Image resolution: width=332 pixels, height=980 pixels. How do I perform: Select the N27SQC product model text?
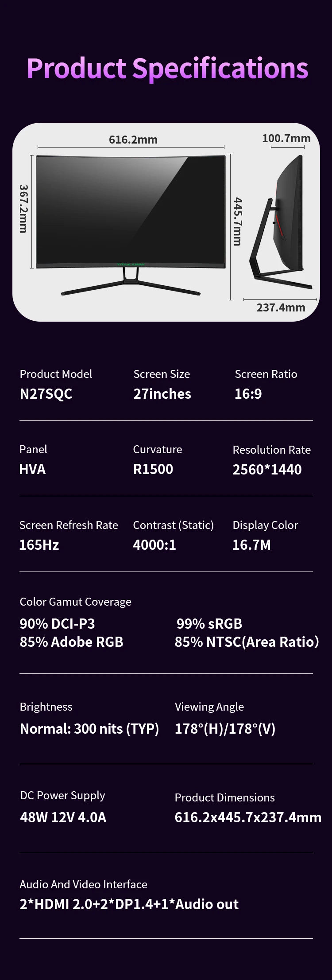coord(46,394)
